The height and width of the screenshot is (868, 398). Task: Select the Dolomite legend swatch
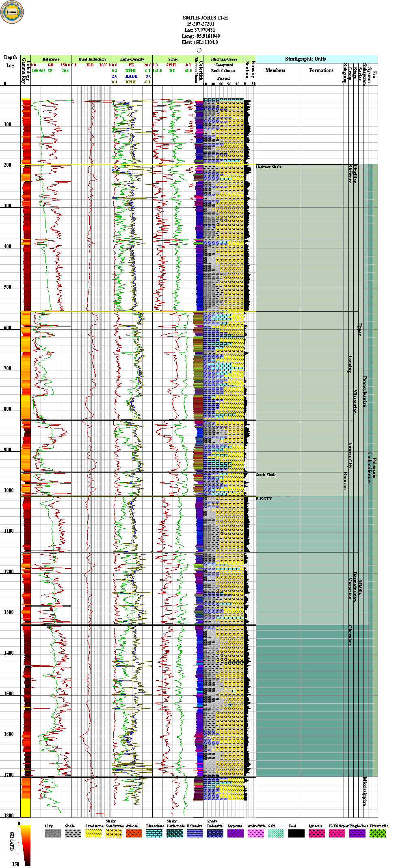click(x=195, y=833)
